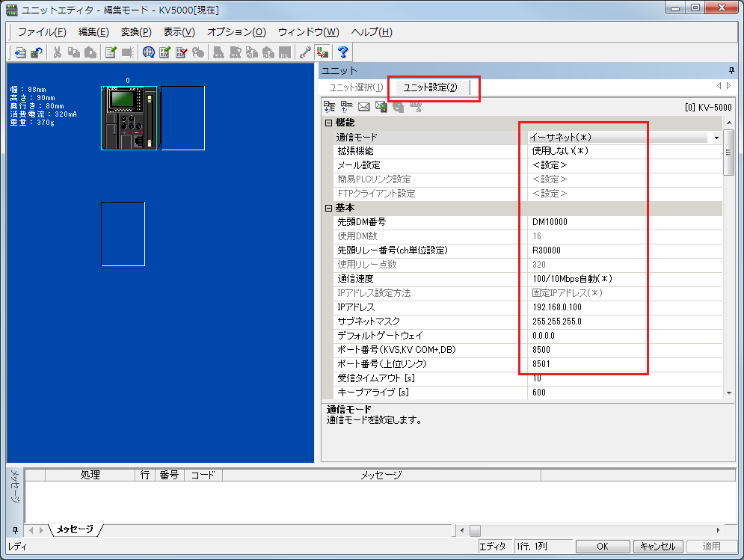
Task: Open the mail setting envelope icon in Unit panel
Action: point(363,107)
